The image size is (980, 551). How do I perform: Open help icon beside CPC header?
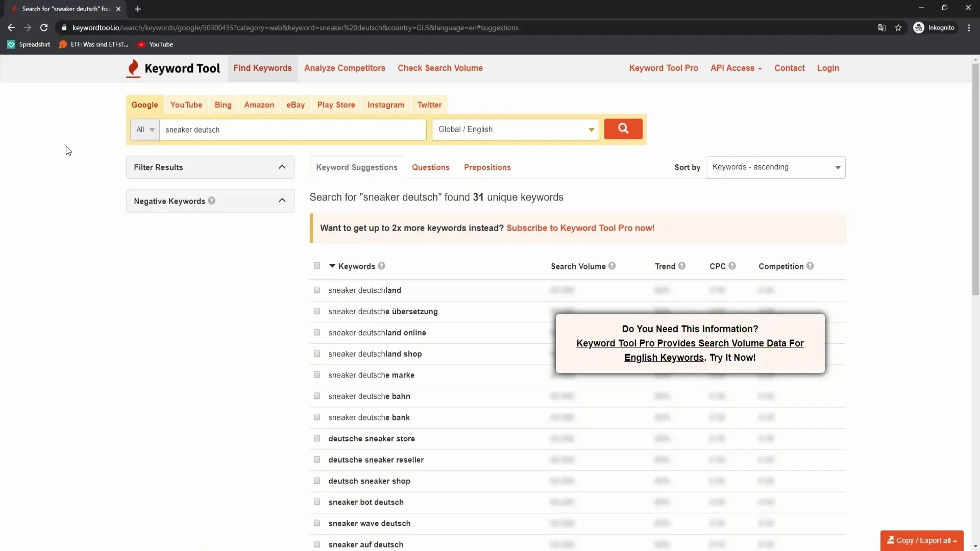[732, 266]
